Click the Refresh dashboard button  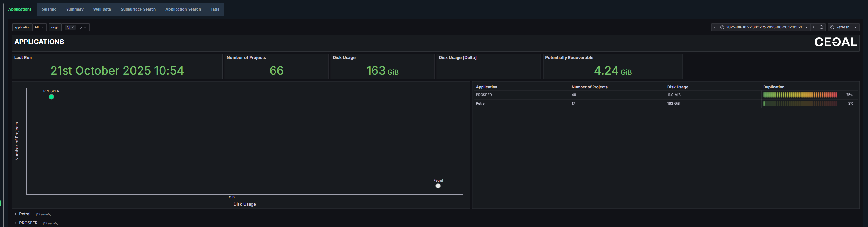pos(840,27)
